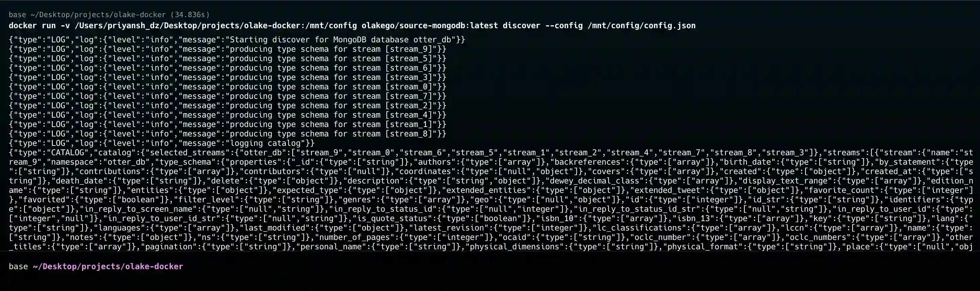Click the logging catalog message line
This screenshot has width=980, height=291.
click(162, 143)
